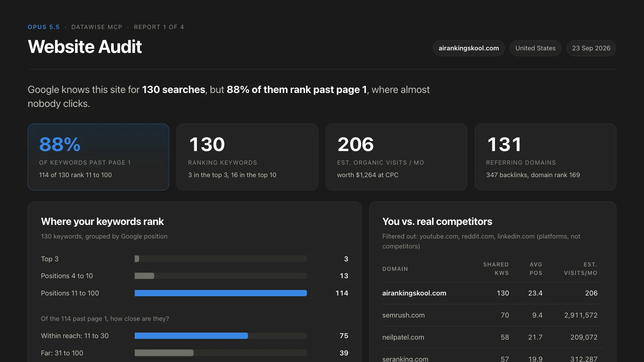Click the United States region pill

tap(535, 48)
